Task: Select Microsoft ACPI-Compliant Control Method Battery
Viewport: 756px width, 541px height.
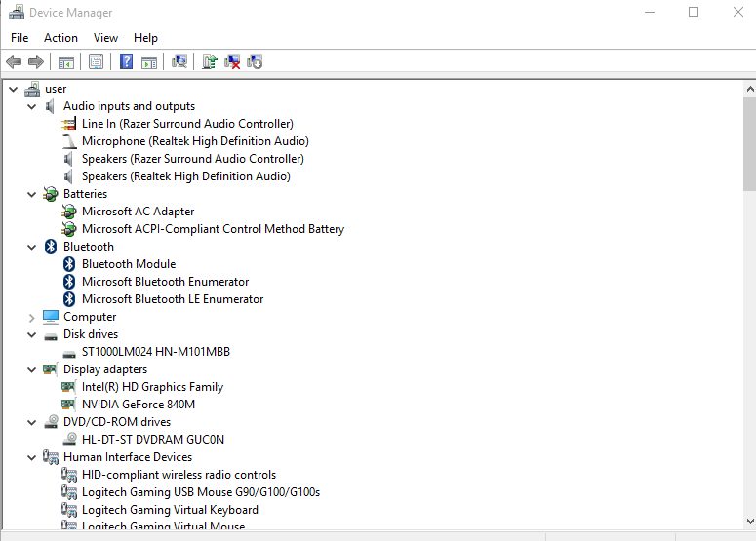Action: [x=213, y=229]
